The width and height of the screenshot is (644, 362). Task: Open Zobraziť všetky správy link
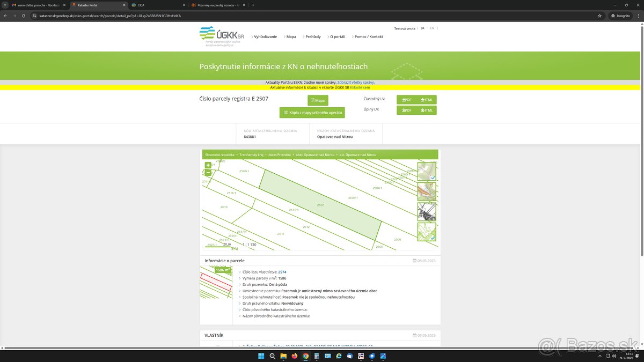click(x=356, y=83)
